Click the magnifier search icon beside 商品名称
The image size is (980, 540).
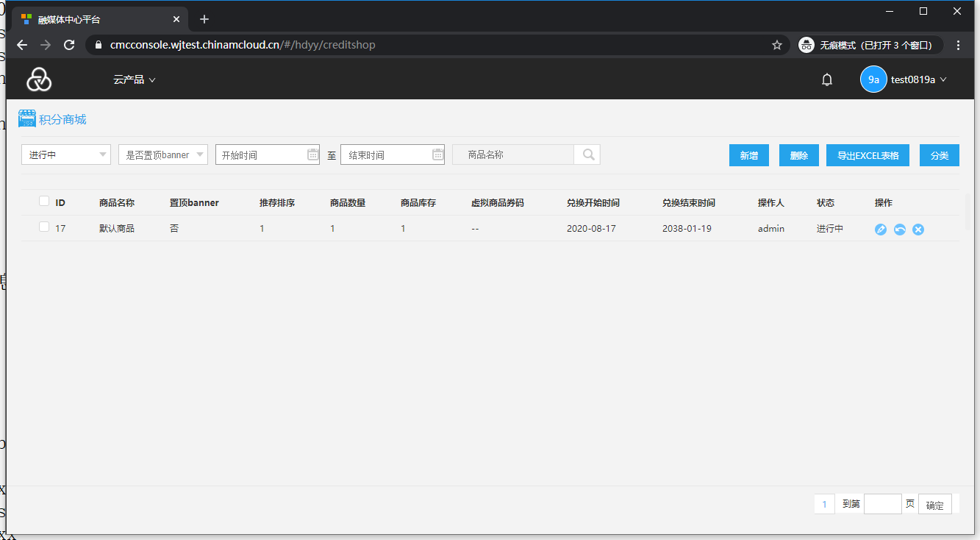(588, 154)
